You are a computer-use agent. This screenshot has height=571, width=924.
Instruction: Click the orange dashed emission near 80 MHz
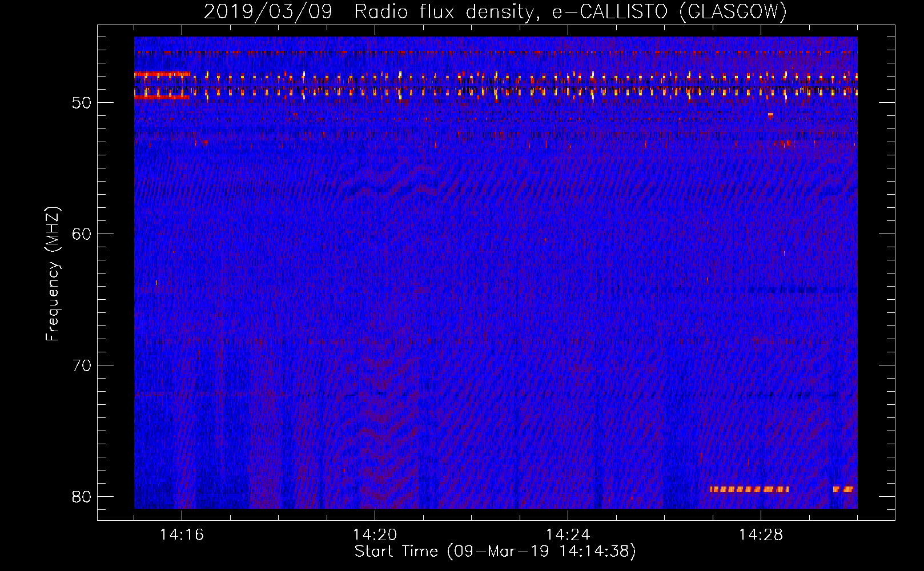(749, 489)
